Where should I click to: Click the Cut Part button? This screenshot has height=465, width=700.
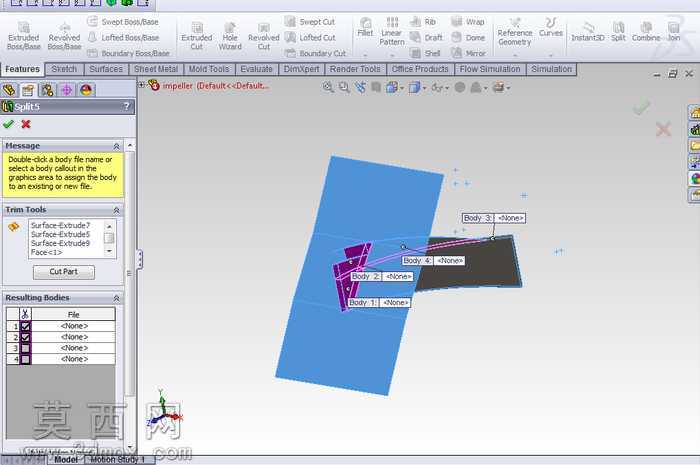click(x=64, y=272)
